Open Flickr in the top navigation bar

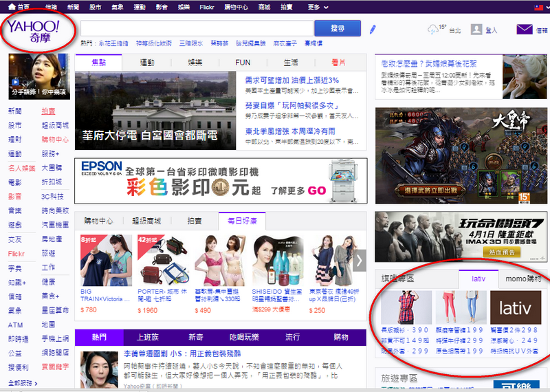(207, 7)
